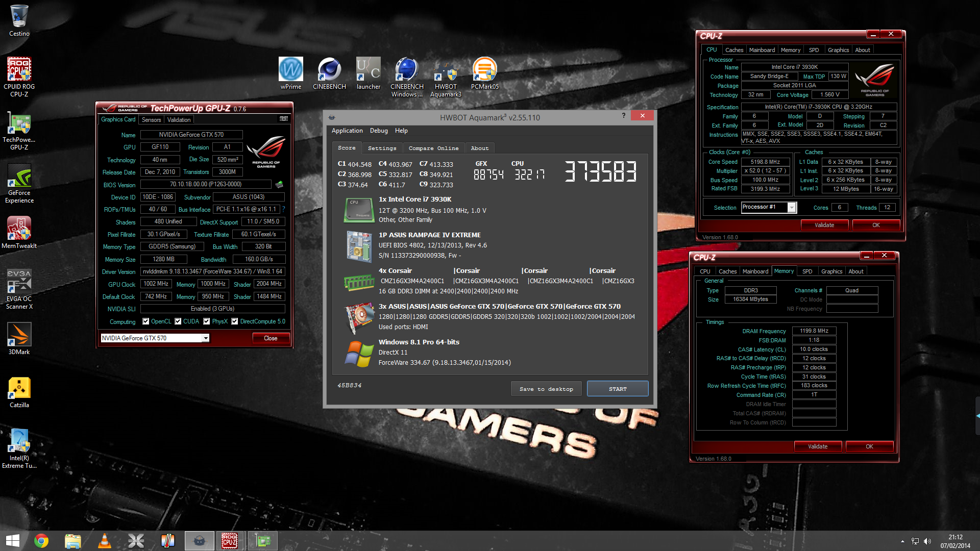Launch wPrime desktop shortcut
980x551 pixels.
290,73
